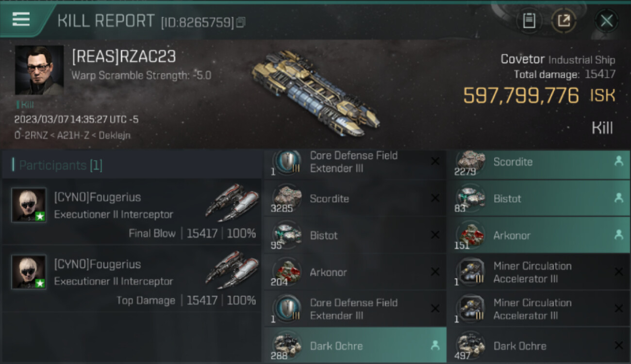View the RZAC23 pilot portrait
631x364 pixels.
coord(39,70)
